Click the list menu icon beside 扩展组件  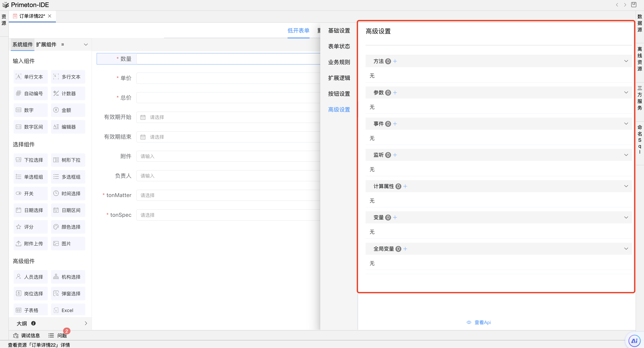[x=63, y=45]
